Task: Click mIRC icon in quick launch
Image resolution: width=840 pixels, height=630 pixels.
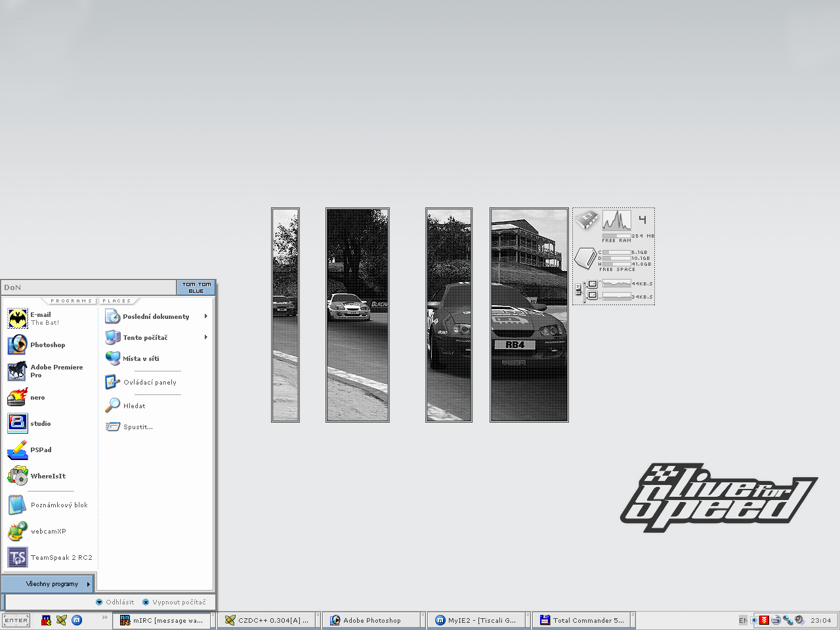Action: (x=46, y=620)
